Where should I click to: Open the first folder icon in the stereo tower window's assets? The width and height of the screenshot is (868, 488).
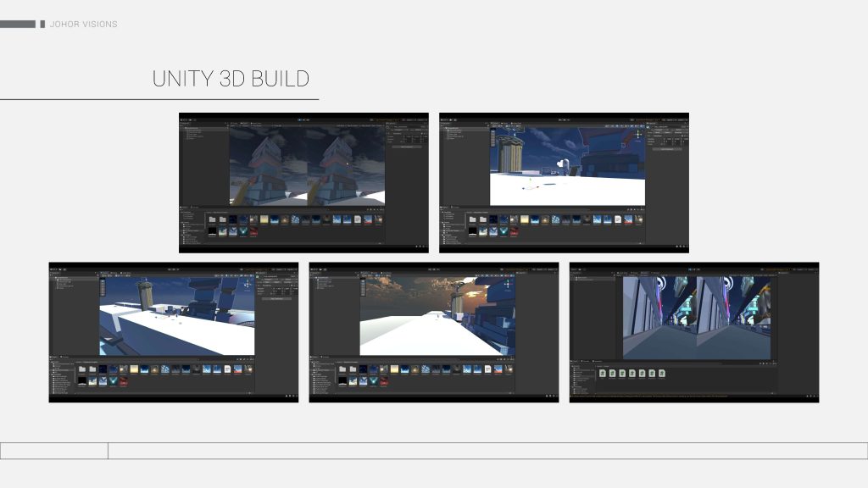pyautogui.click(x=212, y=219)
